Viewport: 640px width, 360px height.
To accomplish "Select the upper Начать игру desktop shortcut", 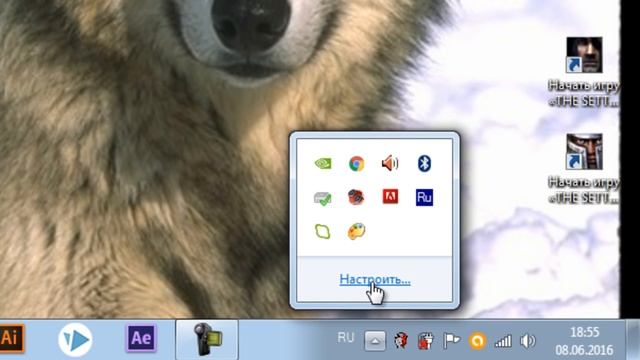I will (x=584, y=72).
